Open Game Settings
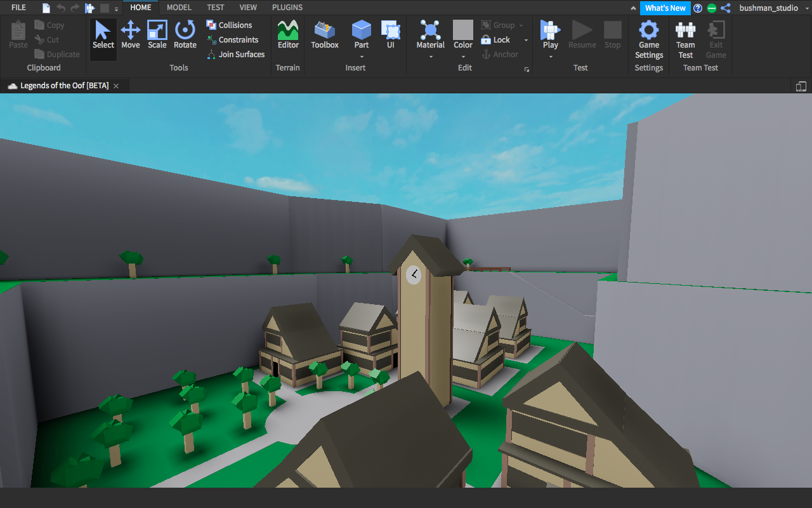 coord(649,39)
